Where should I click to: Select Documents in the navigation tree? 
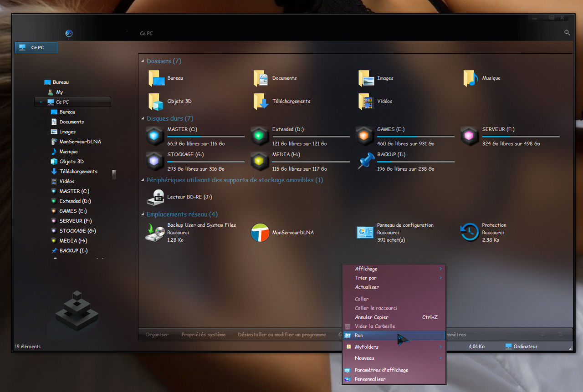(x=72, y=122)
